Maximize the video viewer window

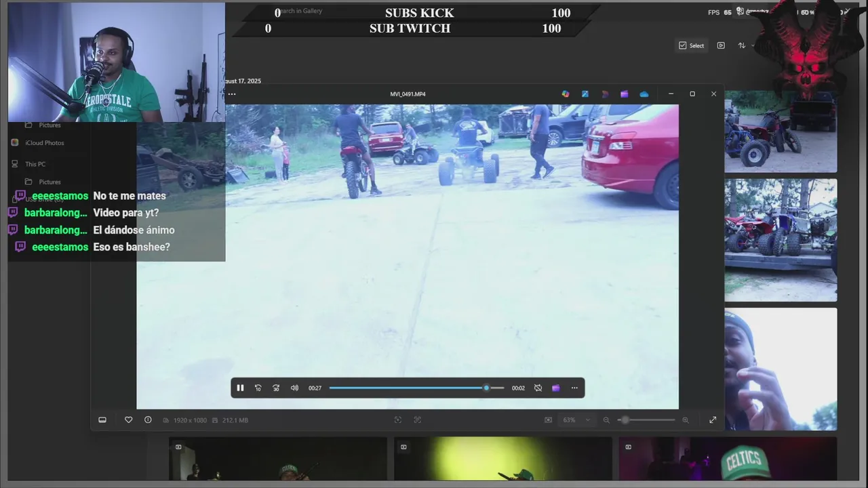[x=692, y=94]
